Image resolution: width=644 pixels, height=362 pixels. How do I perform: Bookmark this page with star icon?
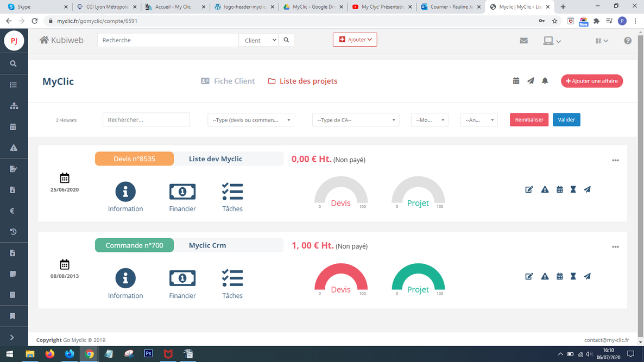point(555,21)
